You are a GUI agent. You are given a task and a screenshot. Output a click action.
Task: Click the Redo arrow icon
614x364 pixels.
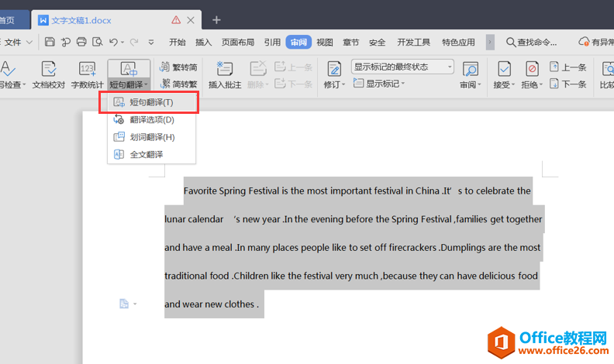(x=134, y=42)
